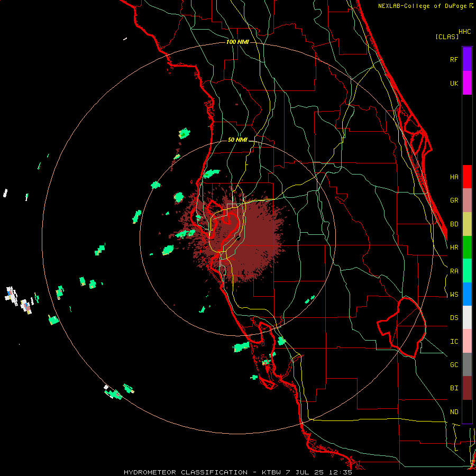Viewport: 476px width, 476px height.
Task: Click the WS legend label
Action: [454, 295]
